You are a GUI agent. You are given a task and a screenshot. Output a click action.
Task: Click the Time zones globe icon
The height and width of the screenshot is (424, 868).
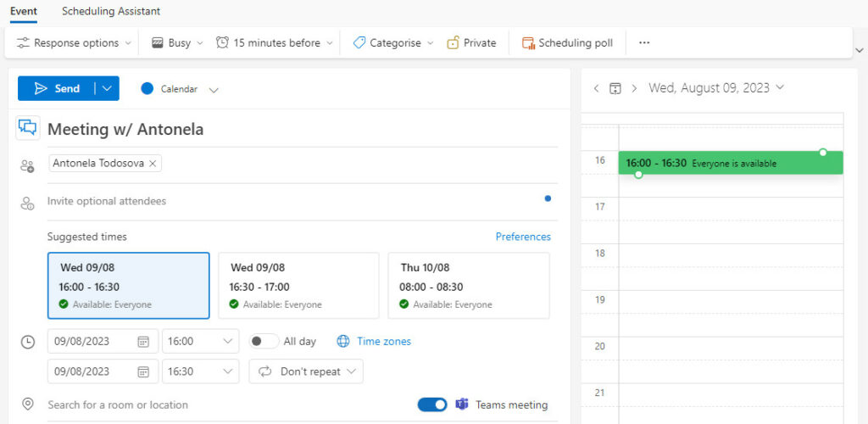pos(343,341)
